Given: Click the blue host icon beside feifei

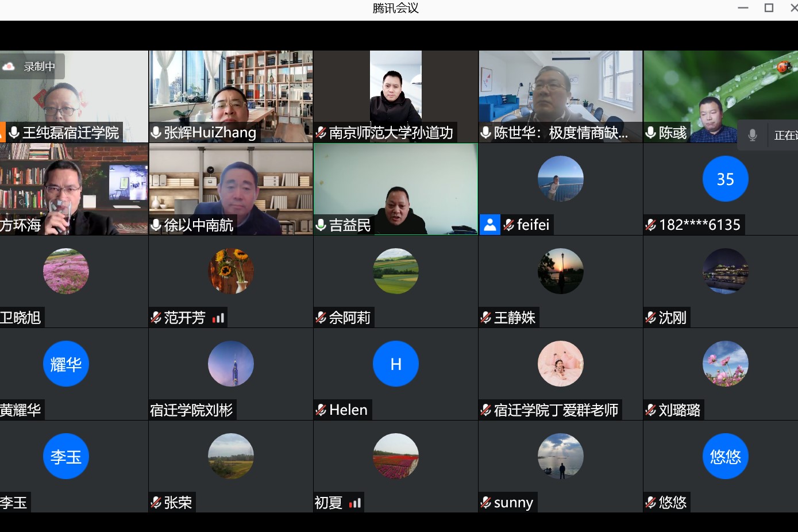Looking at the screenshot, I should pyautogui.click(x=489, y=225).
